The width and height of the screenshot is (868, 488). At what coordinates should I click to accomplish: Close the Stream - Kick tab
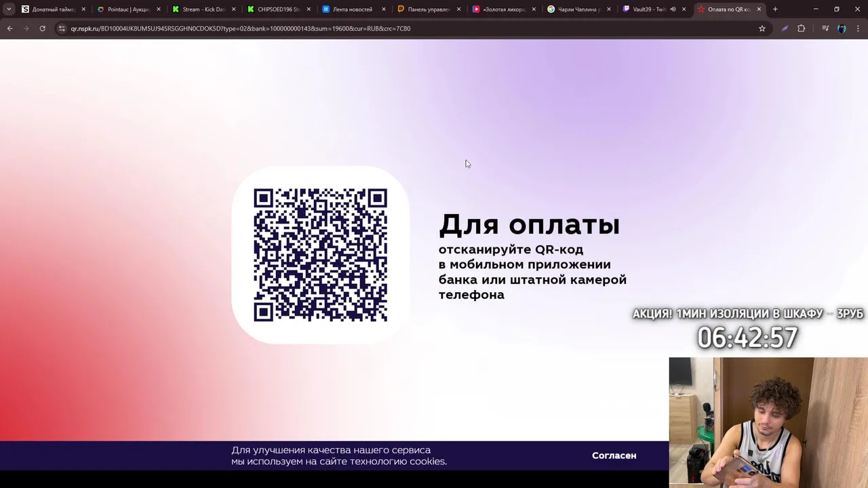pos(234,9)
